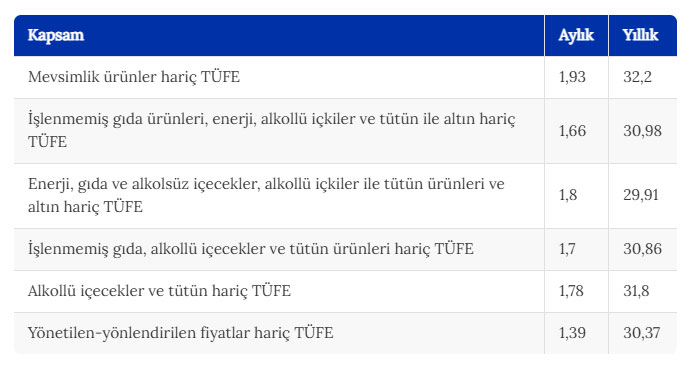The height and width of the screenshot is (386, 695).
Task: Select İşlenmemiş gıda, alkollü içecekler ve tütün row
Action: (345, 250)
